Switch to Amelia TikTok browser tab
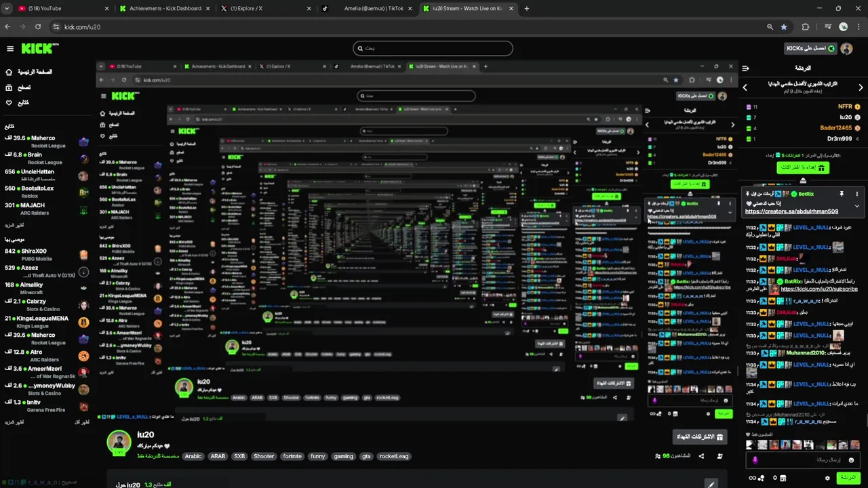This screenshot has height=488, width=868. tap(368, 8)
